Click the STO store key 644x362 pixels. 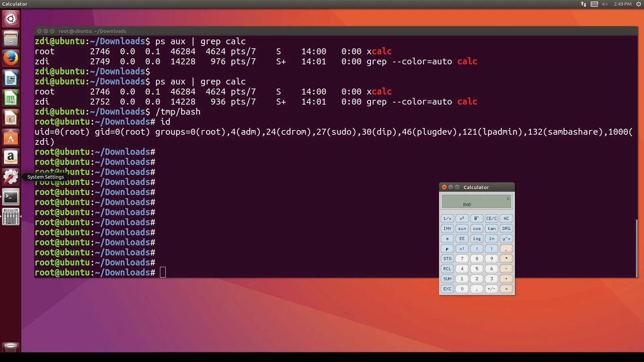[x=447, y=259]
